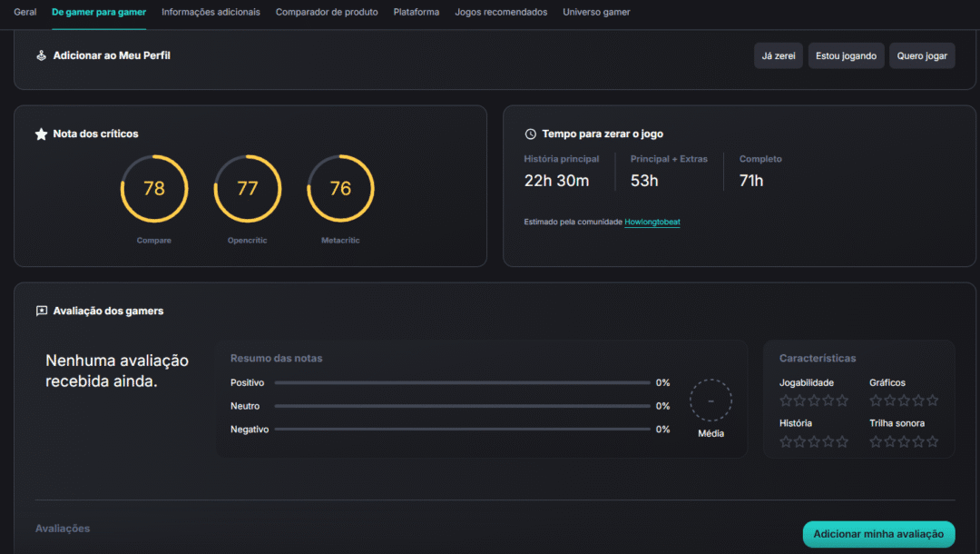Click the Metacritic score circle showing 76
Image resolution: width=980 pixels, height=554 pixels.
point(340,189)
